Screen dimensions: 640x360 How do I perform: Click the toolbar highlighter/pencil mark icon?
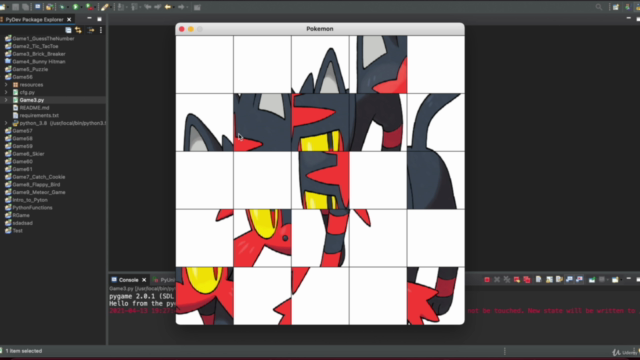(x=105, y=7)
